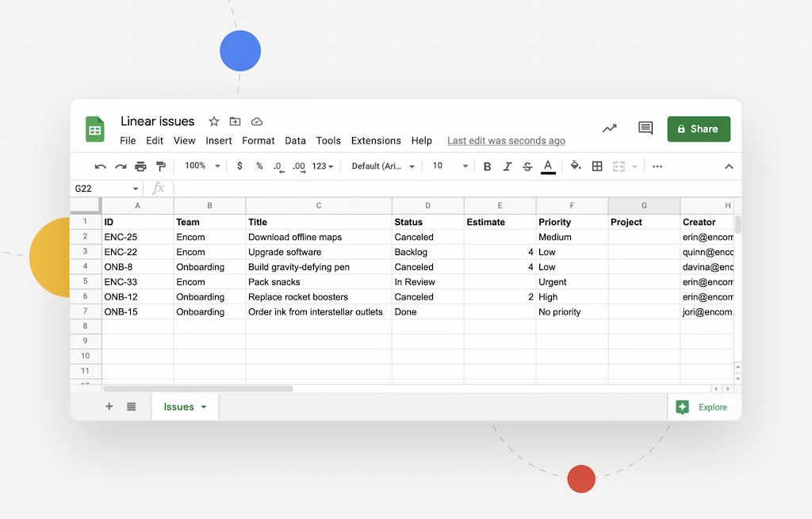
Task: Open the zoom level dropdown
Action: [201, 166]
